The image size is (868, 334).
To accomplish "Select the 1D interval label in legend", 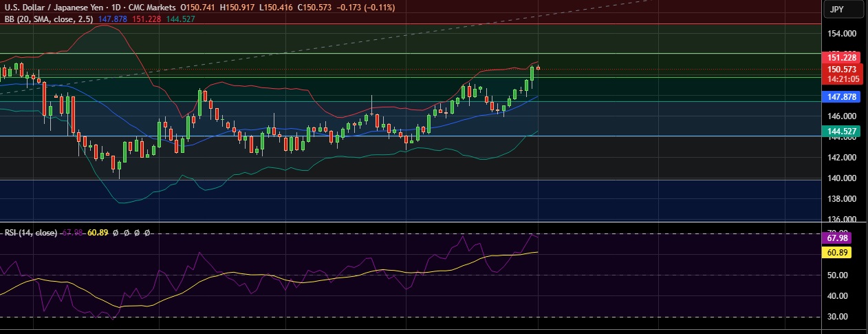I will click(x=109, y=6).
